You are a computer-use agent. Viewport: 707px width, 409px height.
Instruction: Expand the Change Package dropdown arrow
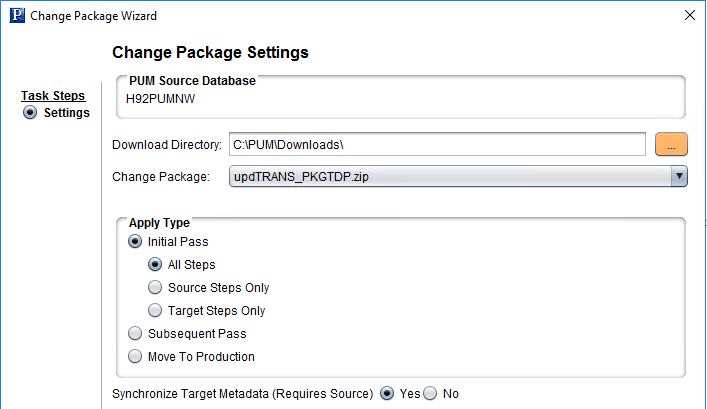coord(679,177)
